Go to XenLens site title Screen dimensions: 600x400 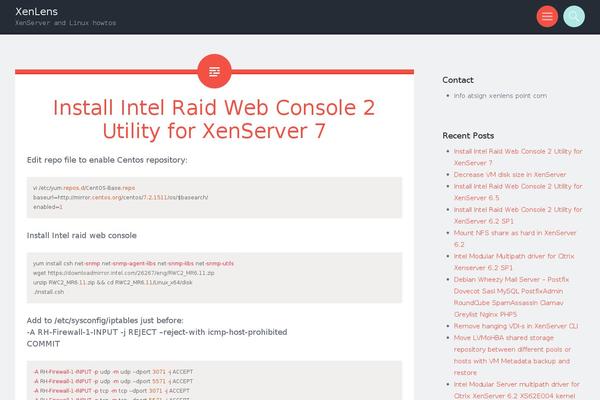(x=36, y=11)
